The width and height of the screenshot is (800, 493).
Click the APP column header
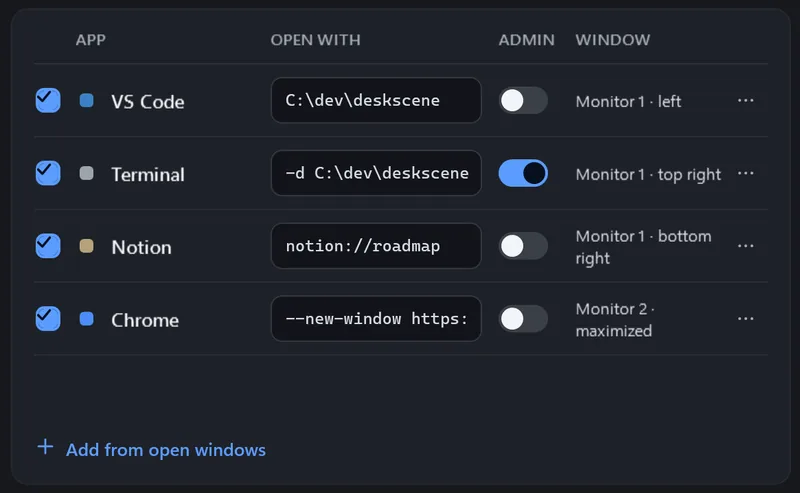[90, 40]
